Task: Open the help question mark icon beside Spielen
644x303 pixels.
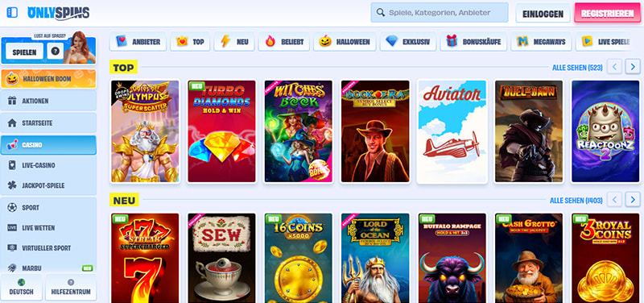Action: (x=55, y=52)
